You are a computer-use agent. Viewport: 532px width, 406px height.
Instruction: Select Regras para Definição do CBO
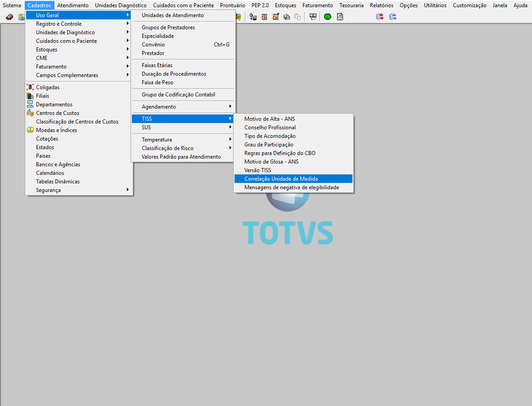pos(293,153)
